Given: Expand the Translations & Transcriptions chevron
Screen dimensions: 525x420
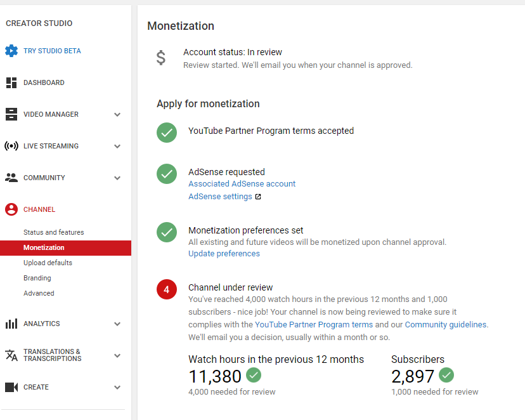Looking at the screenshot, I should coord(117,356).
